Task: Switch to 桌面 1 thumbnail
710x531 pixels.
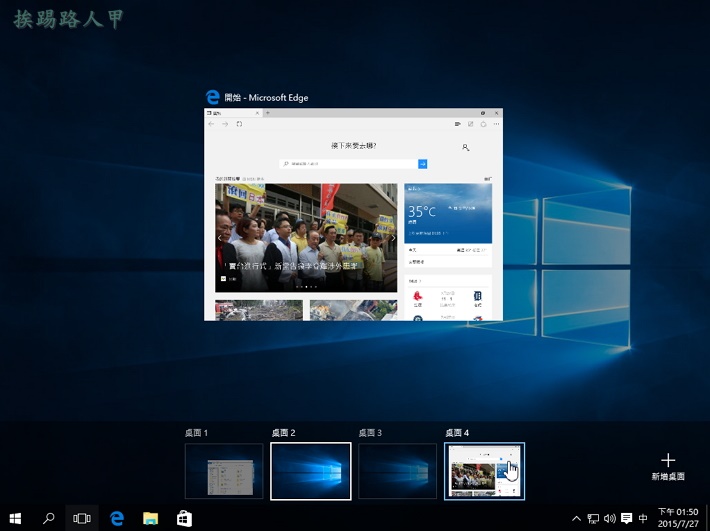Action: click(x=224, y=471)
